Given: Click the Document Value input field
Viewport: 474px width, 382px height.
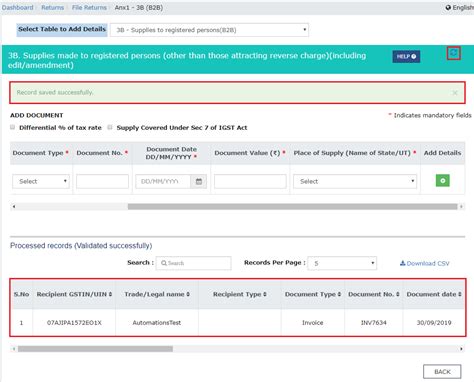Looking at the screenshot, I should coord(250,181).
